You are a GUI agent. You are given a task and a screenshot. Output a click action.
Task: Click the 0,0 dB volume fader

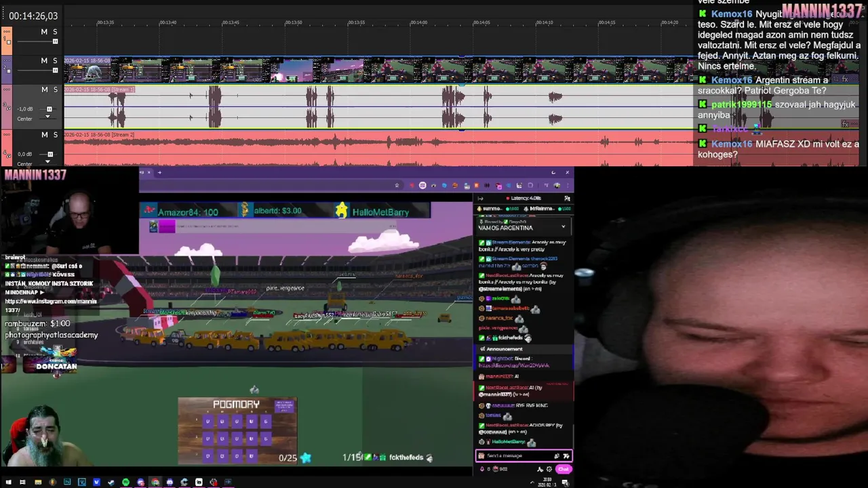(x=49, y=155)
